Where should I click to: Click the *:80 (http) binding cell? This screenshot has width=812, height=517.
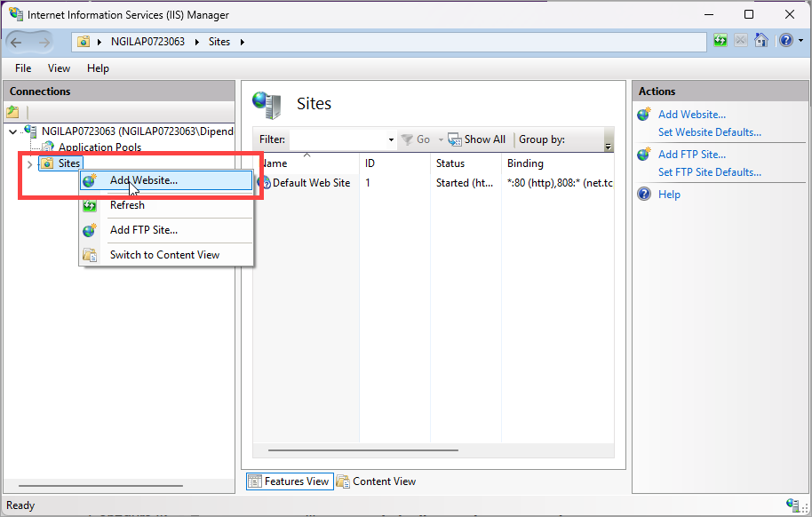click(560, 183)
